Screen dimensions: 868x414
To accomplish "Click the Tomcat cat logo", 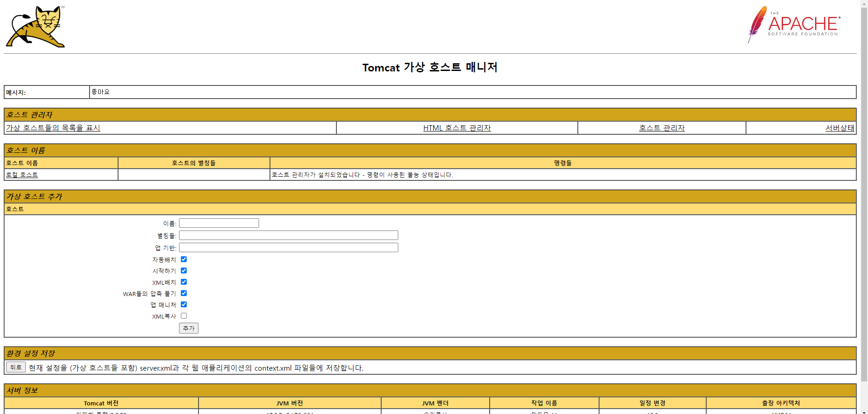I will coord(35,27).
